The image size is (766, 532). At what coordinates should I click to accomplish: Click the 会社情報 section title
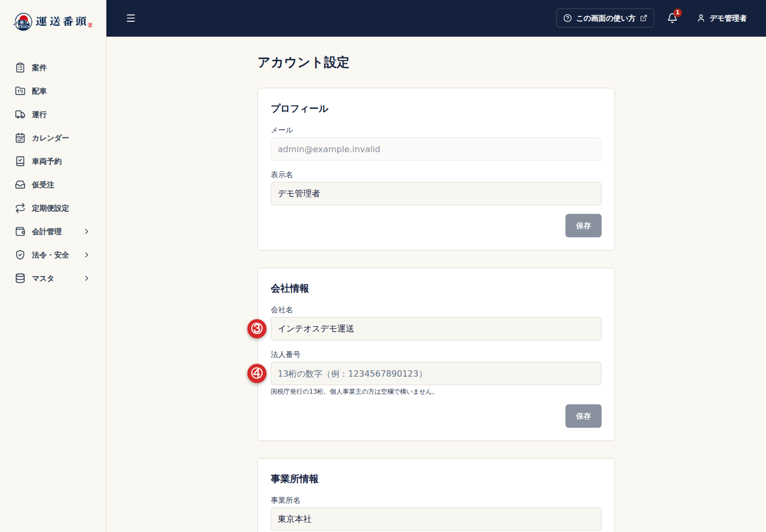(x=290, y=288)
